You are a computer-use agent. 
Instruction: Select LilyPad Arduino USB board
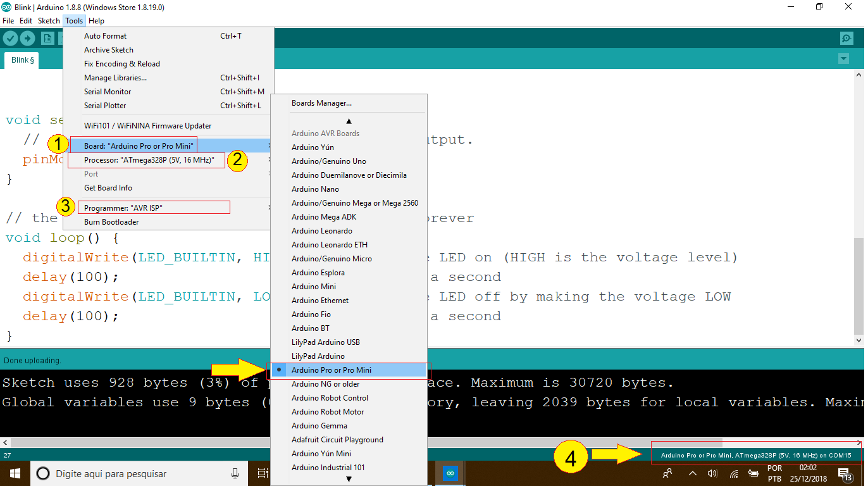(349, 342)
